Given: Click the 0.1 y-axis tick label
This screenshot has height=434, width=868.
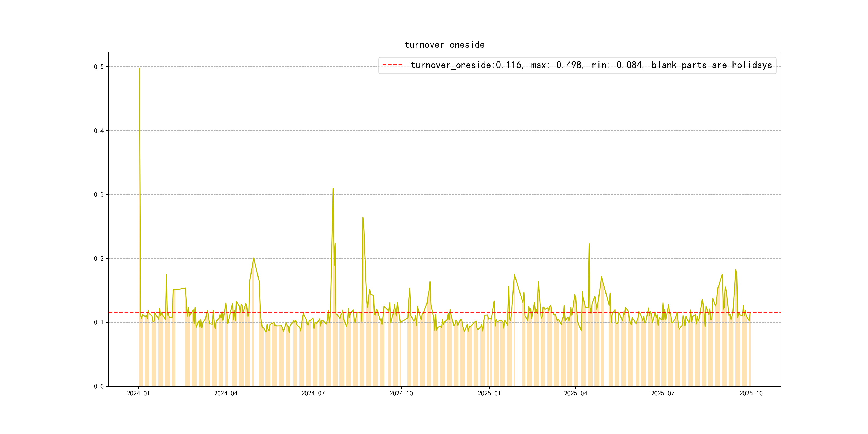Looking at the screenshot, I should (x=99, y=323).
